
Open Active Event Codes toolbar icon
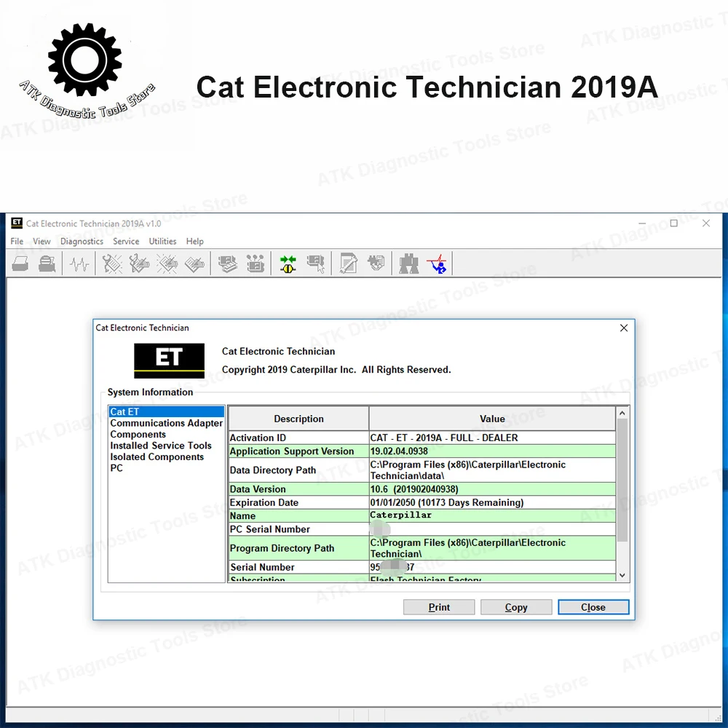pos(167,264)
